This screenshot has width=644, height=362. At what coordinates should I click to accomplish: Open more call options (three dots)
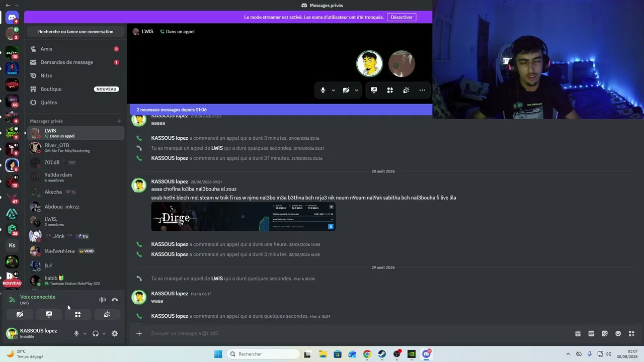(422, 90)
